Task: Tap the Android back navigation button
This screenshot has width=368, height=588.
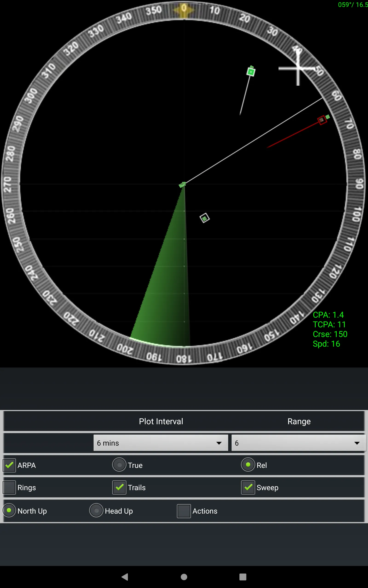Action: click(125, 577)
